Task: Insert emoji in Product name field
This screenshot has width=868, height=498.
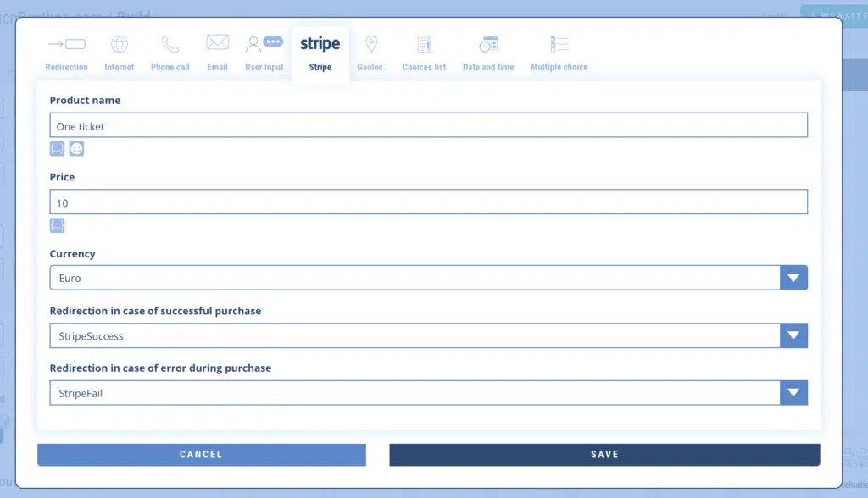Action: (76, 149)
